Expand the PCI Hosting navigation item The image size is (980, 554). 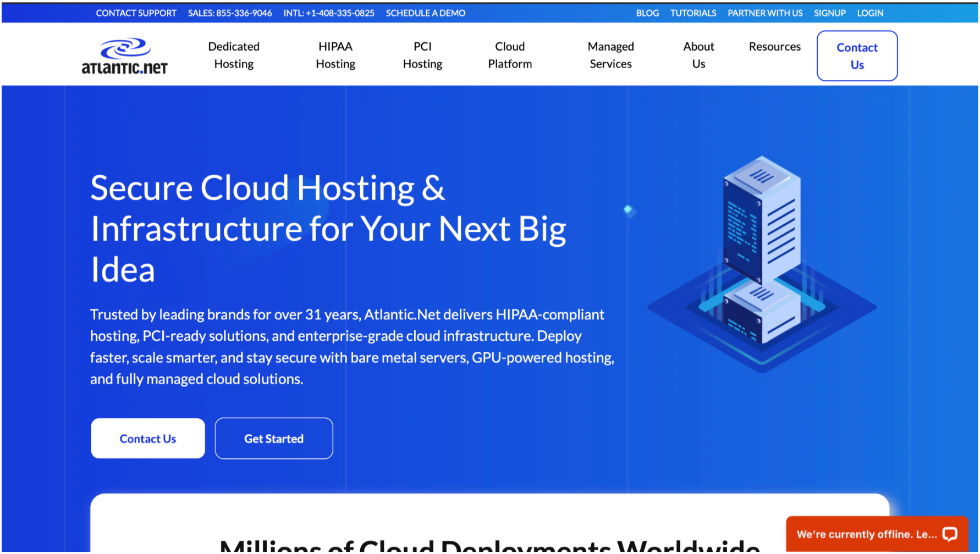tap(422, 56)
